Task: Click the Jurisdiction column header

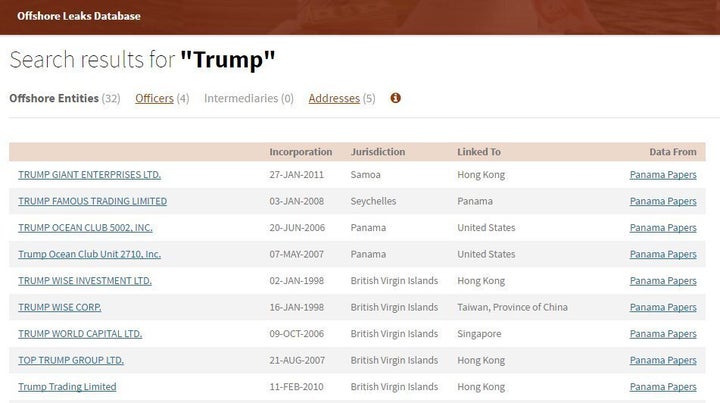Action: (378, 152)
